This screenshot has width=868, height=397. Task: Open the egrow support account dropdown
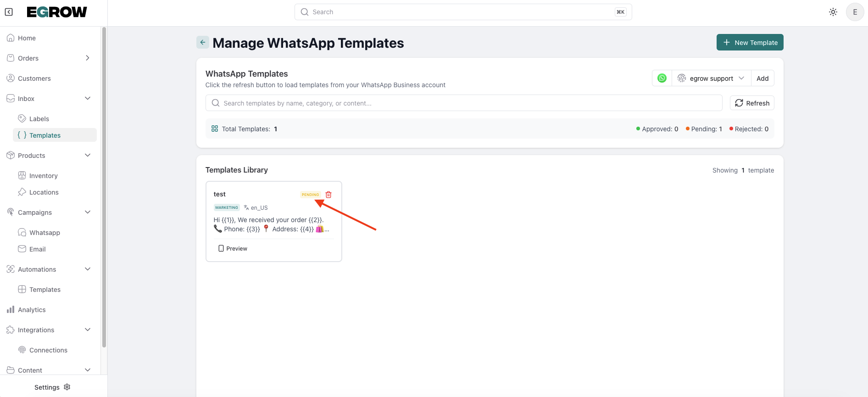711,78
